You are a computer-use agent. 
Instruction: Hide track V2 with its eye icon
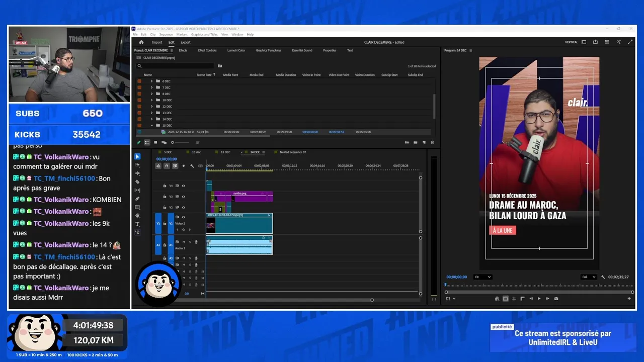coord(183,207)
